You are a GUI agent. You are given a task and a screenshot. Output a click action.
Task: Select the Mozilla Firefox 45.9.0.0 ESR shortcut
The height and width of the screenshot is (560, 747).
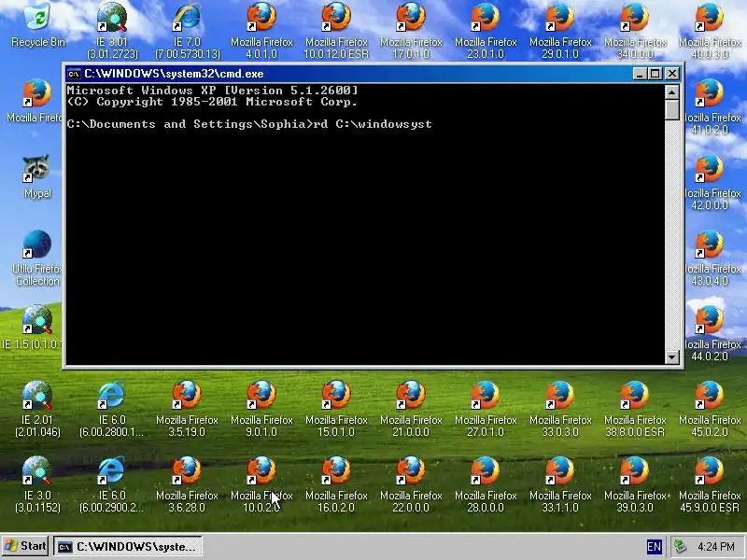[x=710, y=484]
